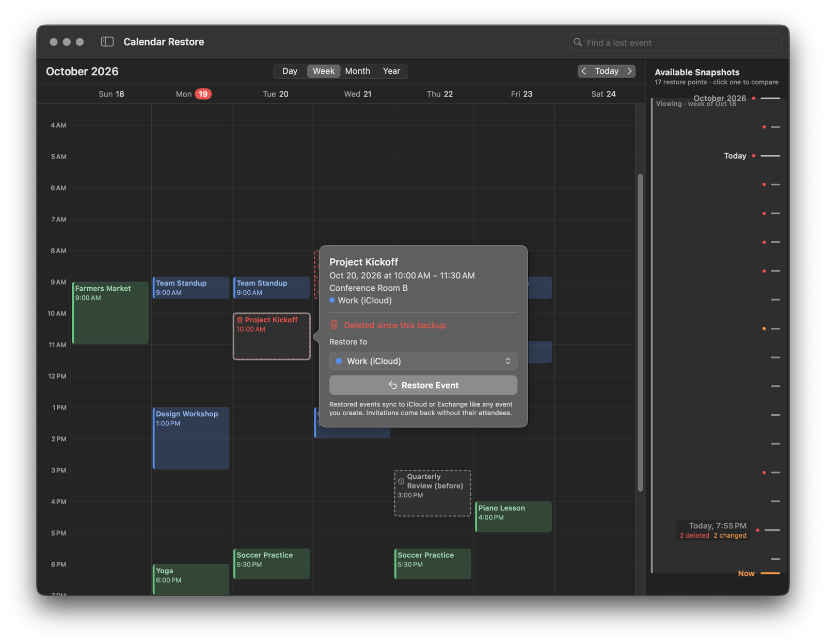Click the '2 deleted' snapshot label
The image size is (826, 644).
(x=694, y=536)
